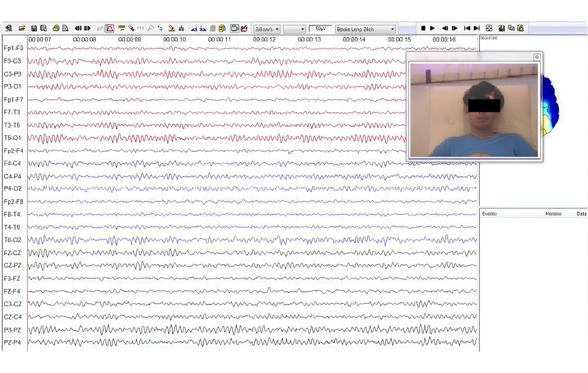The width and height of the screenshot is (588, 373).
Task: Print using the green printer icon
Action: coord(56,28)
